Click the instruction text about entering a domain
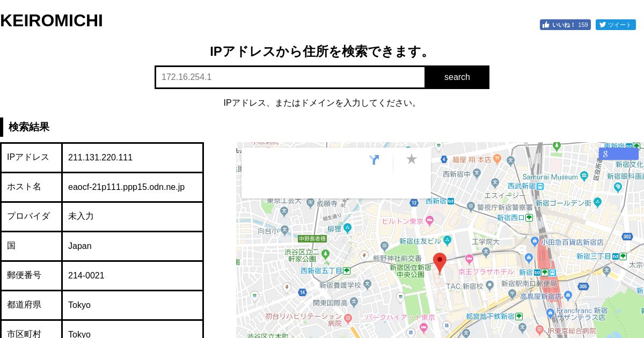 coord(322,103)
